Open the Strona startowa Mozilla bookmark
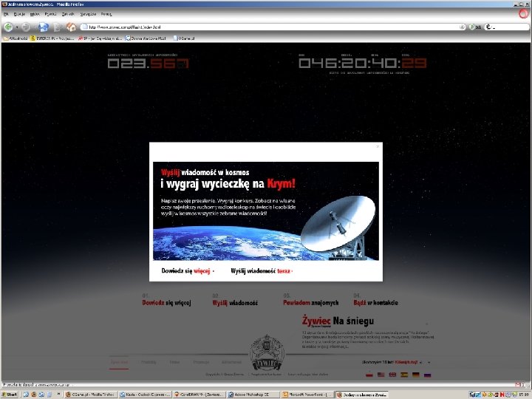This screenshot has width=532, height=399. [x=146, y=38]
